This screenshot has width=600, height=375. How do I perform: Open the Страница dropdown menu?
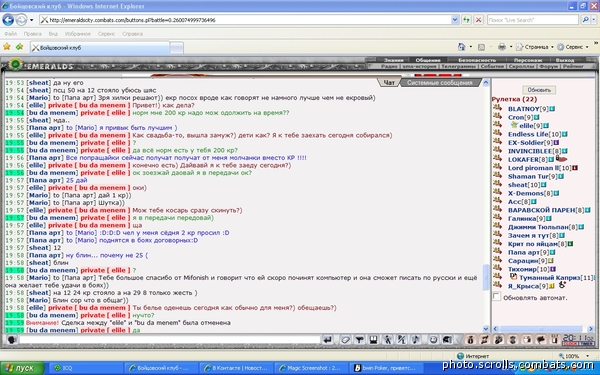[x=535, y=47]
